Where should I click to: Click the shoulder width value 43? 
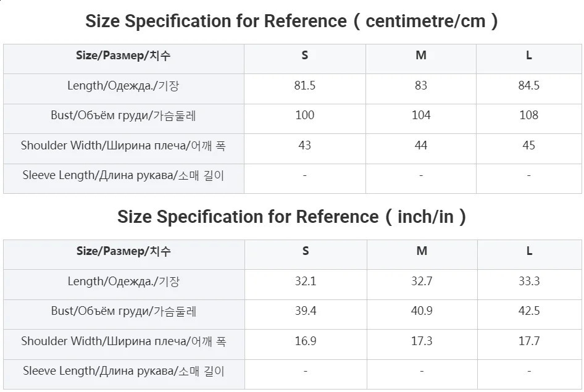click(305, 146)
